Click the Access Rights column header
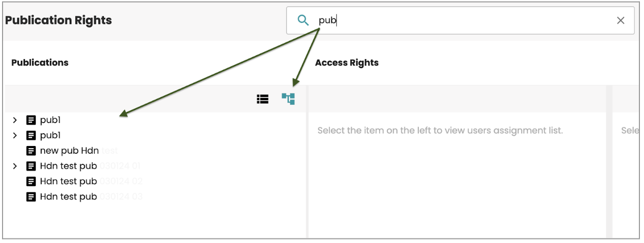This screenshot has height=243, width=644. [346, 63]
